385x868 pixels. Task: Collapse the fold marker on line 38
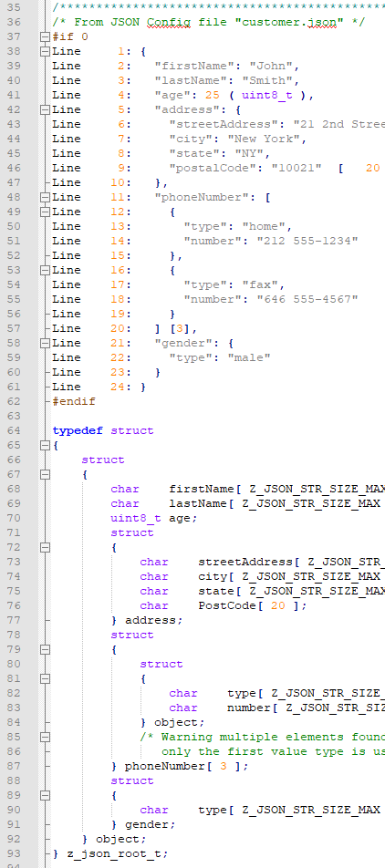[x=45, y=51]
